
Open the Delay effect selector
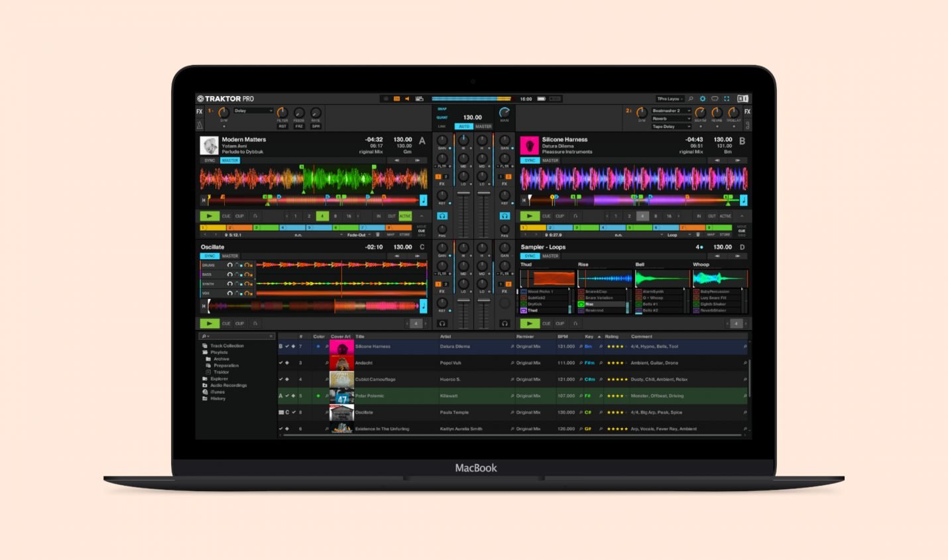click(254, 110)
